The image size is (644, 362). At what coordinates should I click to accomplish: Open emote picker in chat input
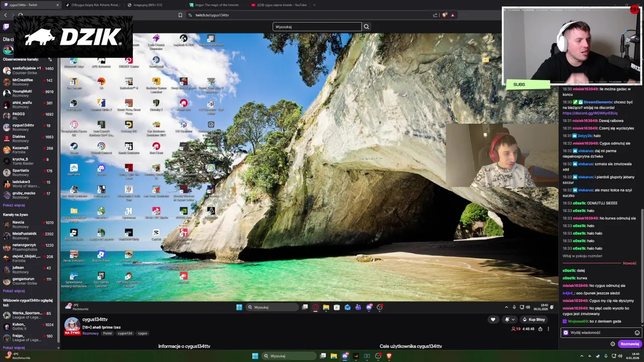pos(637,333)
